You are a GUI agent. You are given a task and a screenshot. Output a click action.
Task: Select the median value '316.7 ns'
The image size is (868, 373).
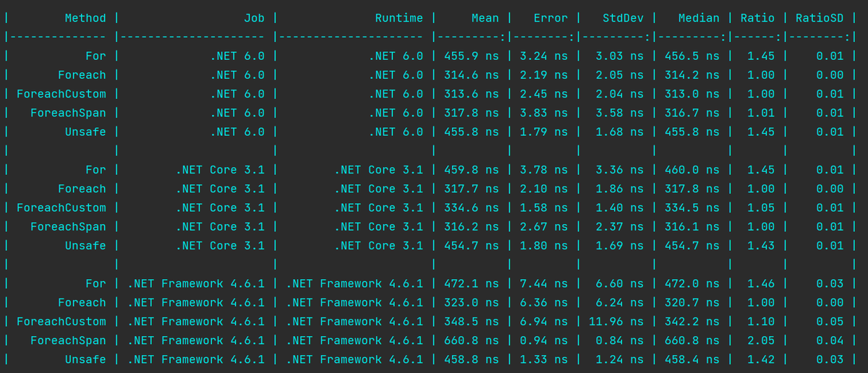(692, 113)
